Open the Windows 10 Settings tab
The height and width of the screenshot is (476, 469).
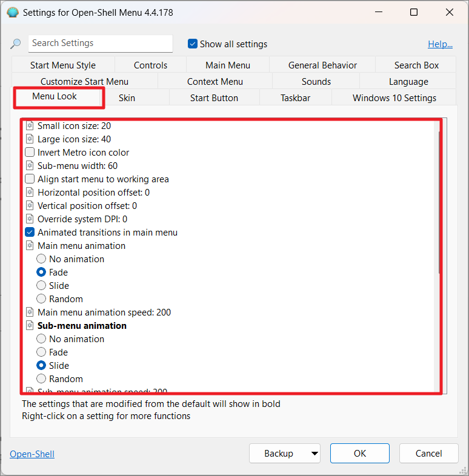point(394,98)
